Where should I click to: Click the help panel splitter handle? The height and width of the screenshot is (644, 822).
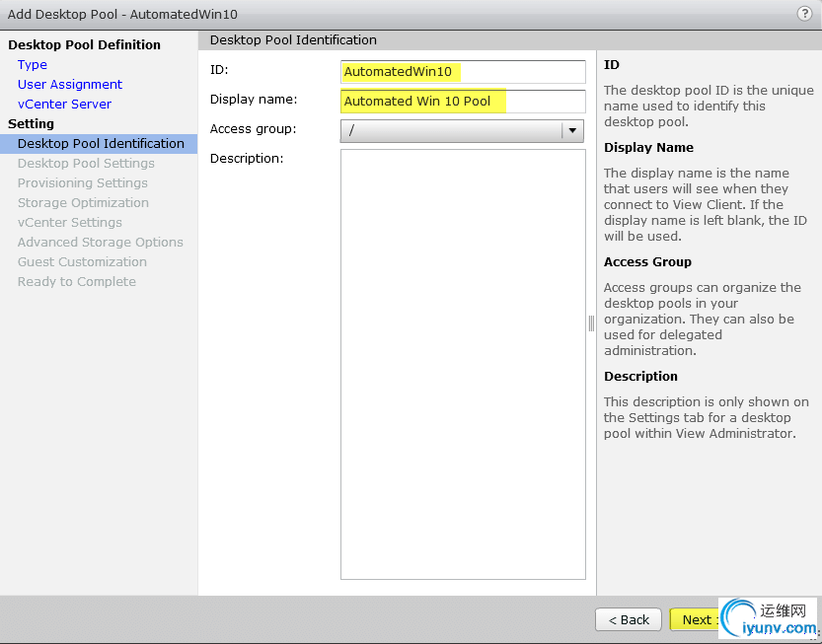point(591,323)
